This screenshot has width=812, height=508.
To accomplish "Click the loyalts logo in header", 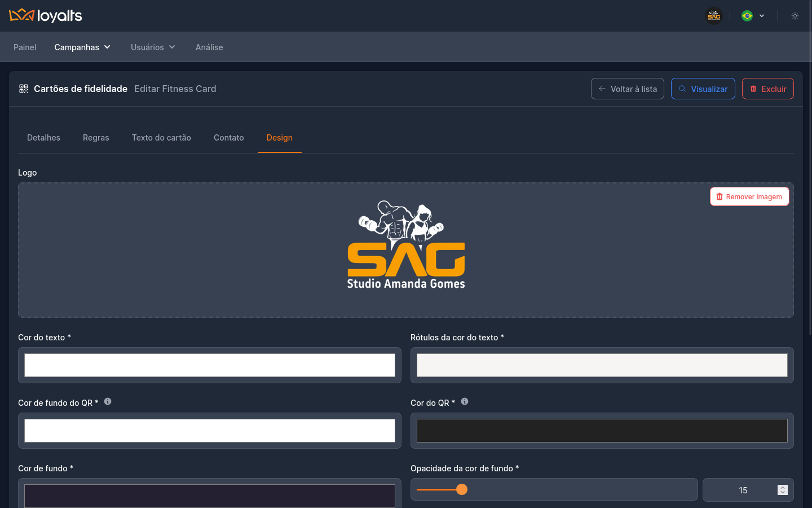I will tap(46, 15).
